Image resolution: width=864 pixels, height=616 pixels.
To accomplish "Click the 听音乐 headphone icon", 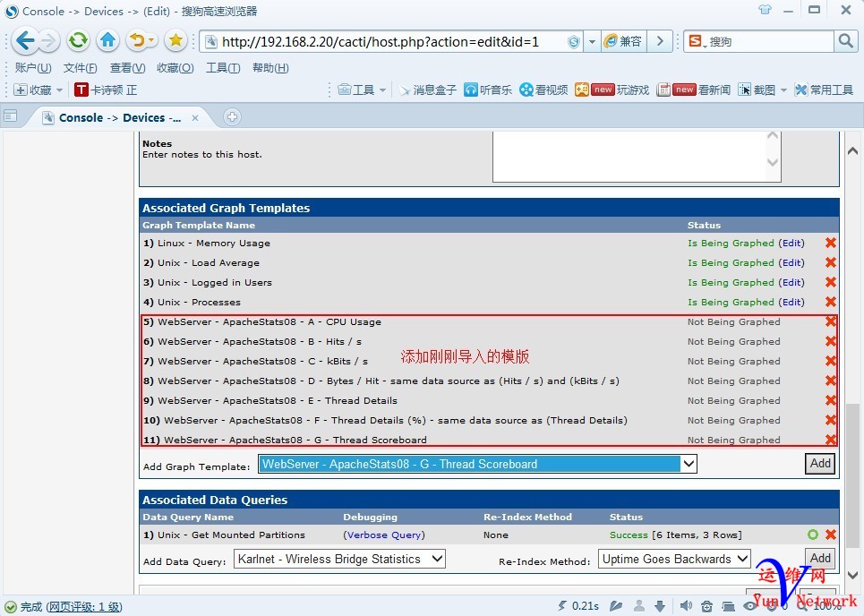I will (471, 90).
